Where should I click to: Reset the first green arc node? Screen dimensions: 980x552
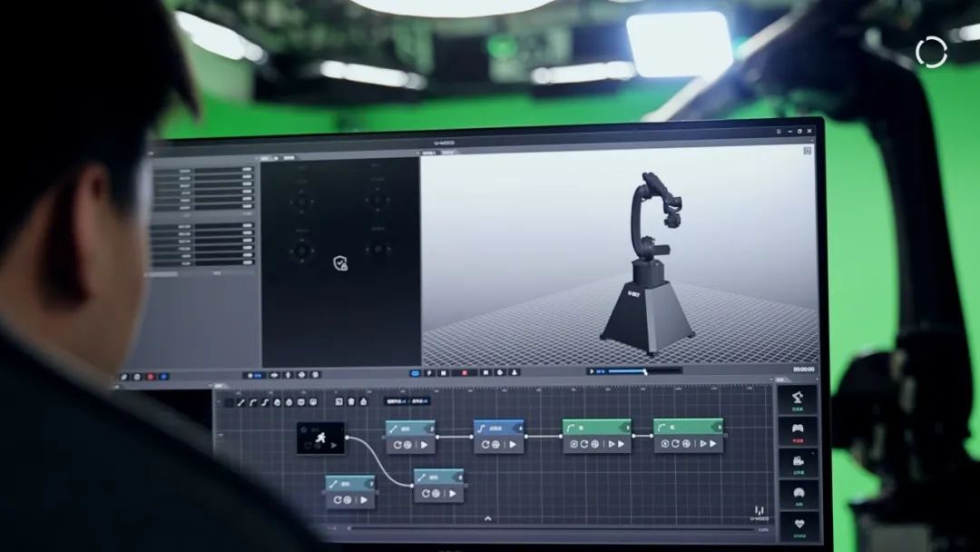pos(583,444)
